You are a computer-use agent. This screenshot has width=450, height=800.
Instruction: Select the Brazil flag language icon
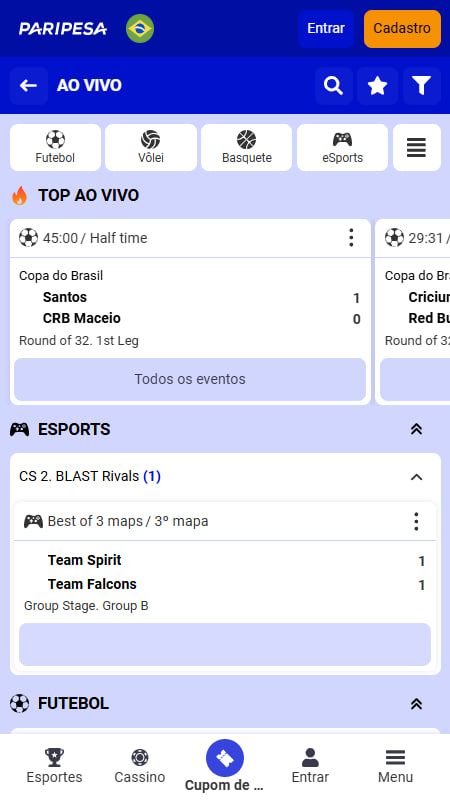140,29
